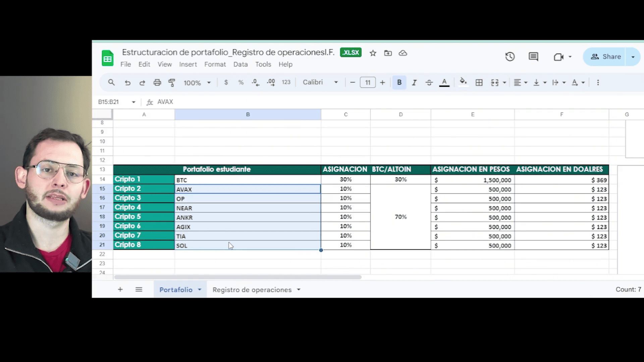This screenshot has height=362, width=644.
Task: Toggle italic formatting button
Action: coord(414,82)
